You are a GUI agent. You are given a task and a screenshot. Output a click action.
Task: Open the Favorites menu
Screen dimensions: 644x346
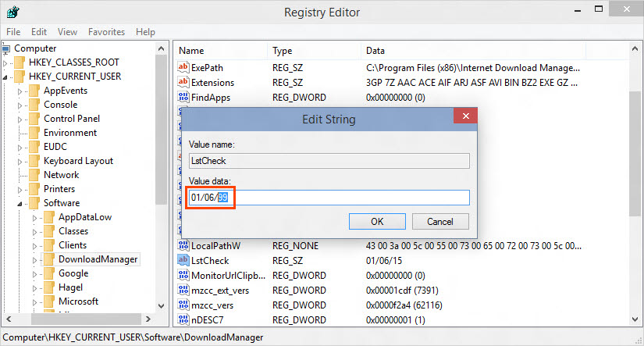click(106, 32)
